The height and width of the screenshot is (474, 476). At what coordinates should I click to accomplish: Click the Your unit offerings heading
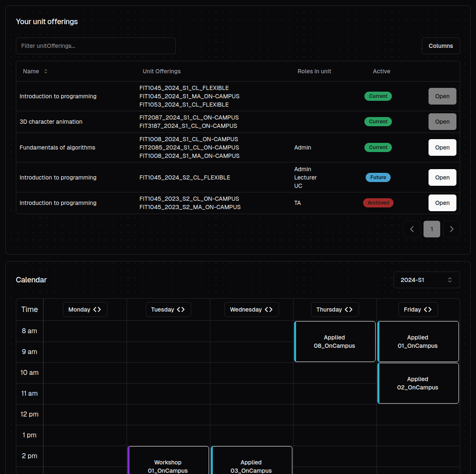point(47,22)
